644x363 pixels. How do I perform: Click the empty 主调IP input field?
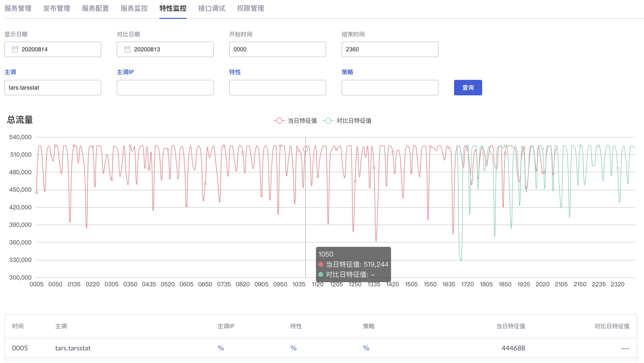(165, 88)
